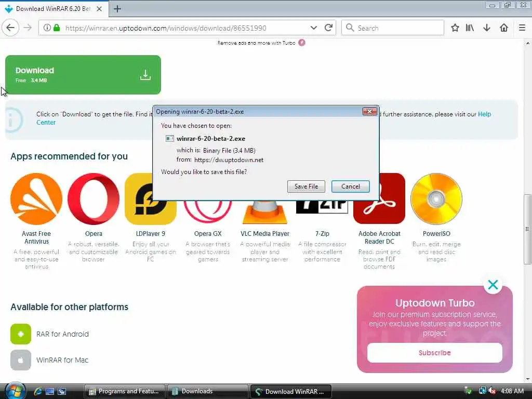Reload the current page
Image resolution: width=532 pixels, height=399 pixels.
click(x=328, y=28)
